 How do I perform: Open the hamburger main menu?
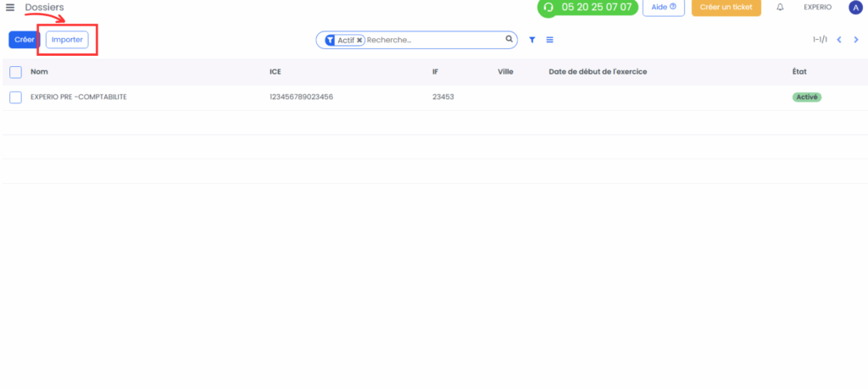(10, 7)
